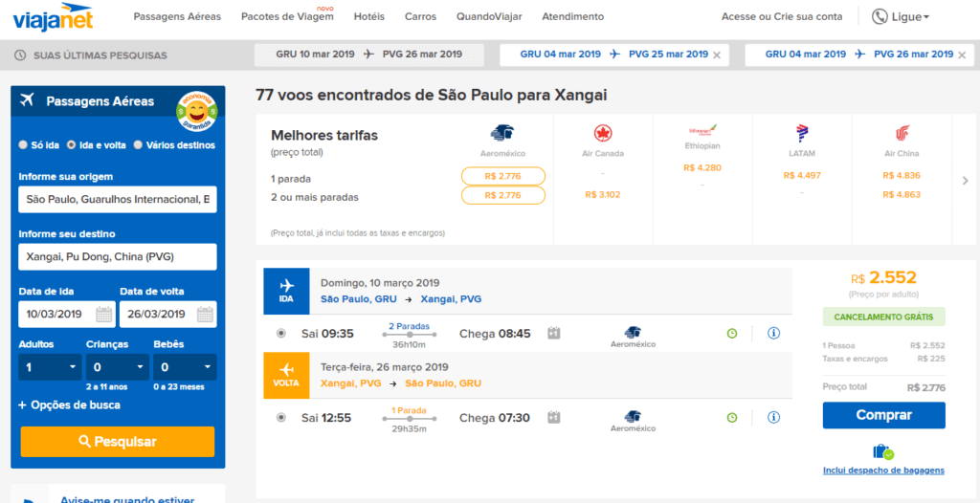The height and width of the screenshot is (503, 980).
Task: Click green clock icon on outbound flight
Action: point(732,334)
